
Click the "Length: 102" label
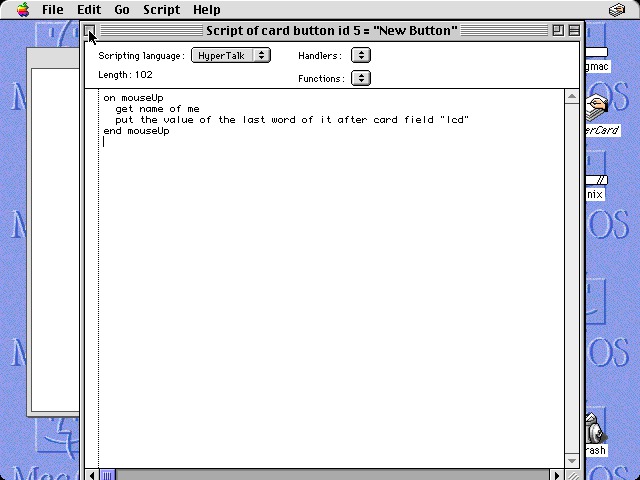click(125, 75)
